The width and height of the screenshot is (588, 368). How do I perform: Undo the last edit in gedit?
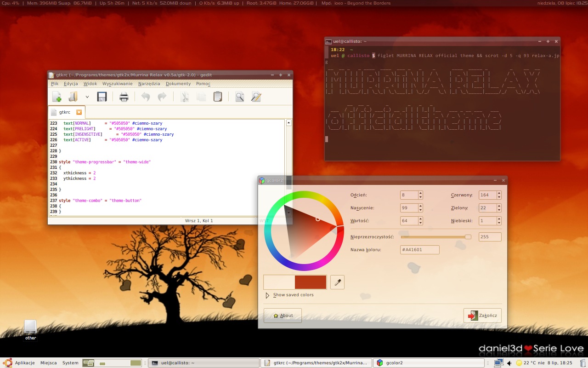pos(145,97)
